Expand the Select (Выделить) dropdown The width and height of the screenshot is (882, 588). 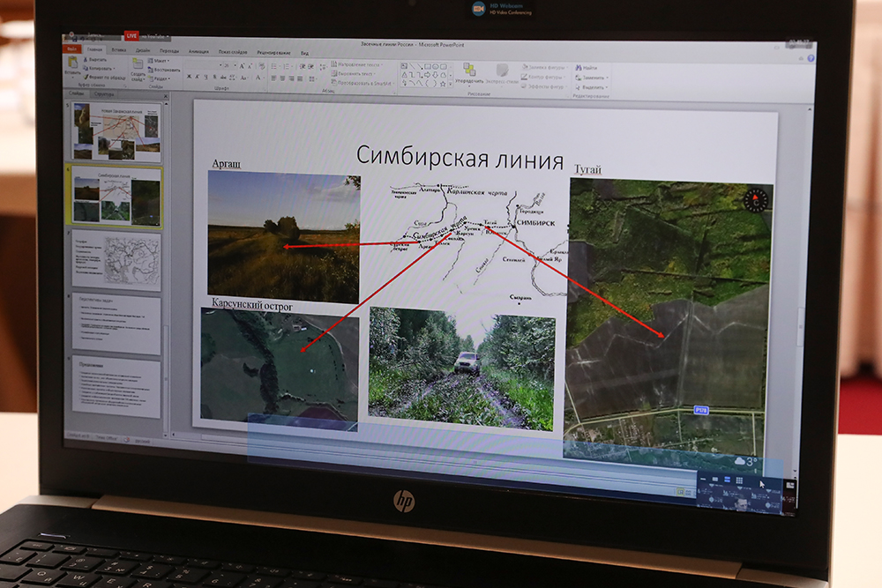click(591, 87)
